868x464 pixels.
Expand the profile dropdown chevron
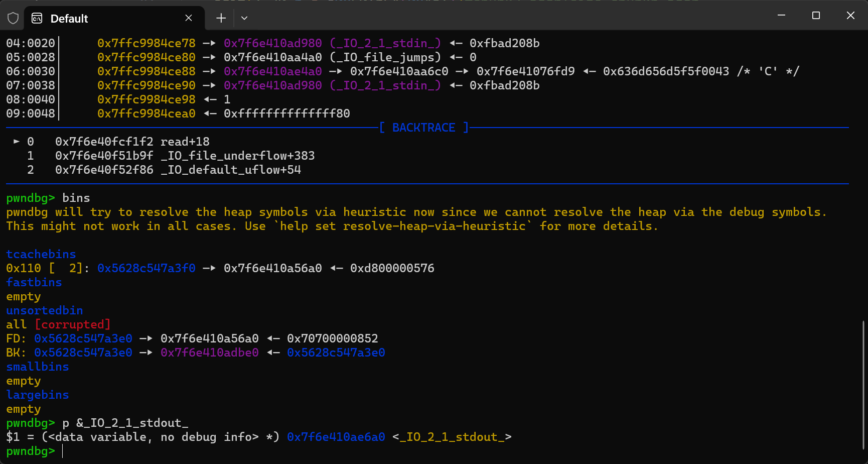(x=244, y=19)
